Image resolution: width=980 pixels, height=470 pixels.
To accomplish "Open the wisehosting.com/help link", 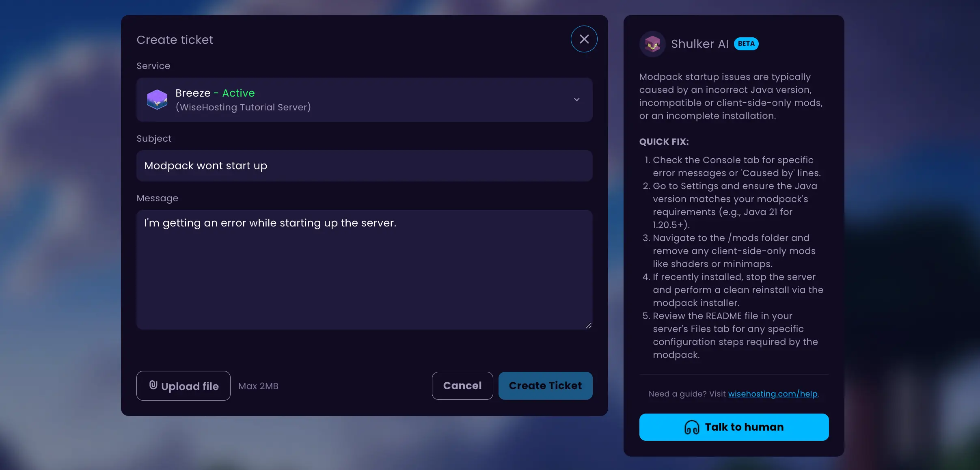I will 773,394.
